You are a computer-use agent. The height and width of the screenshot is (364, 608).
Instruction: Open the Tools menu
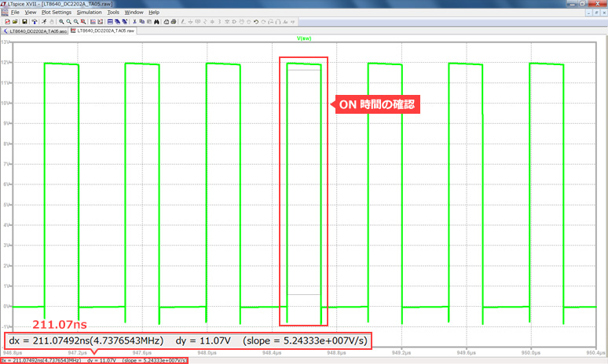pyautogui.click(x=113, y=13)
